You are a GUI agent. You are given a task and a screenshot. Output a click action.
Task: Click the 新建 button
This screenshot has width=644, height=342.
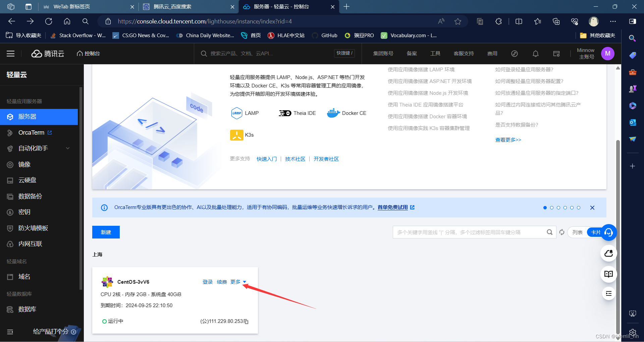click(106, 232)
